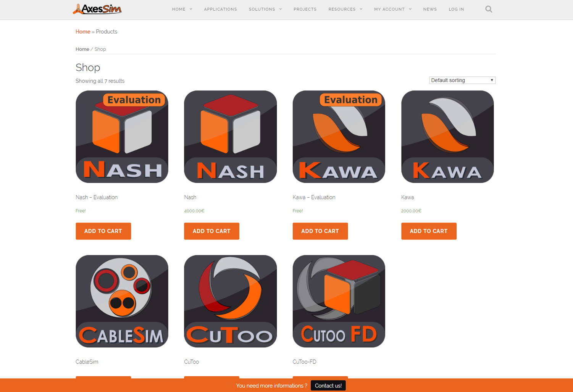The image size is (573, 392).
Task: Click the 2000,00€ price text
Action: [411, 211]
